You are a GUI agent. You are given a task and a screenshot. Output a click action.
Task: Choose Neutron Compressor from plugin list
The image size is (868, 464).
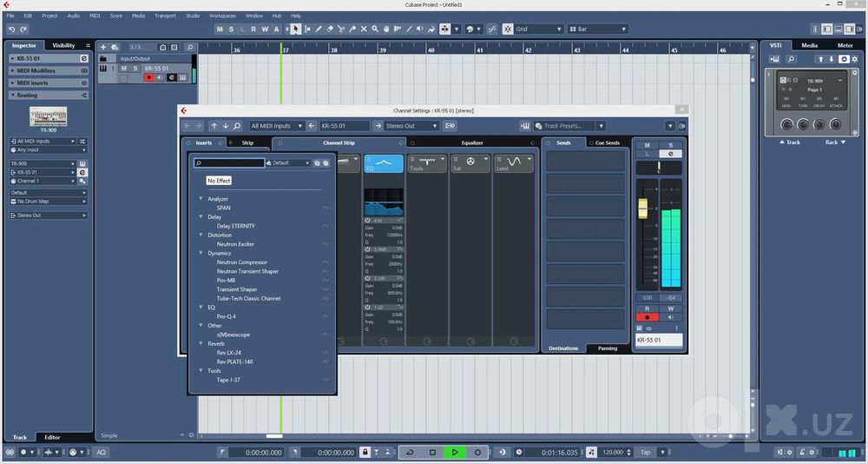click(242, 262)
